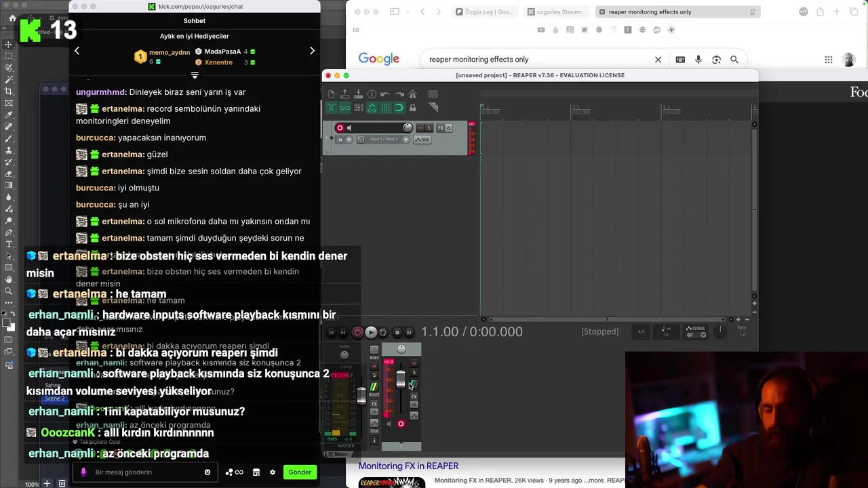Arm track 1 record button
868x488 pixels.
(x=340, y=128)
